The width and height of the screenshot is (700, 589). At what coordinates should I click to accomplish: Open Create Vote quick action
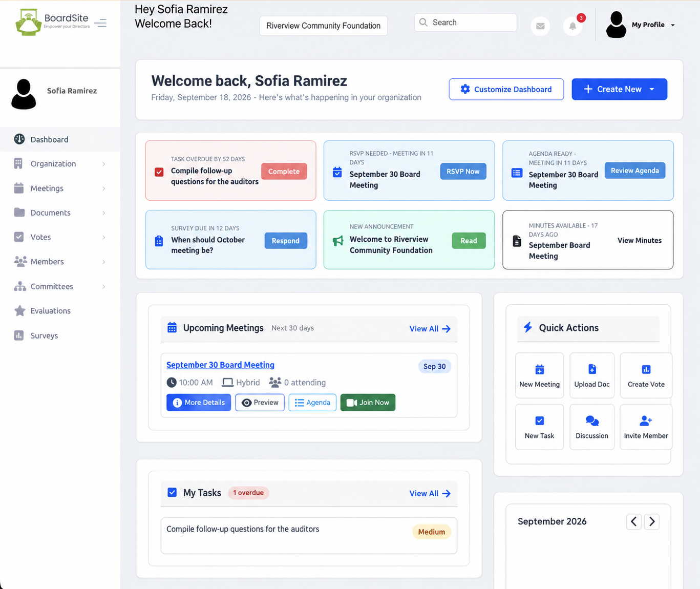point(646,375)
